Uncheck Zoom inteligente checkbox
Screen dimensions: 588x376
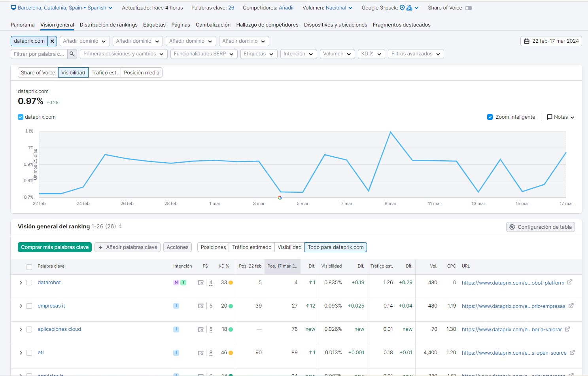(x=490, y=117)
